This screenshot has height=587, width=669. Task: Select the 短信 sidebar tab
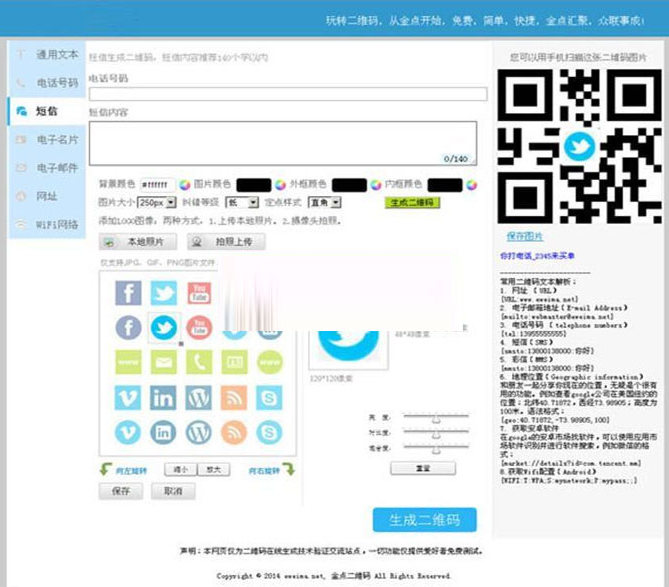click(47, 111)
